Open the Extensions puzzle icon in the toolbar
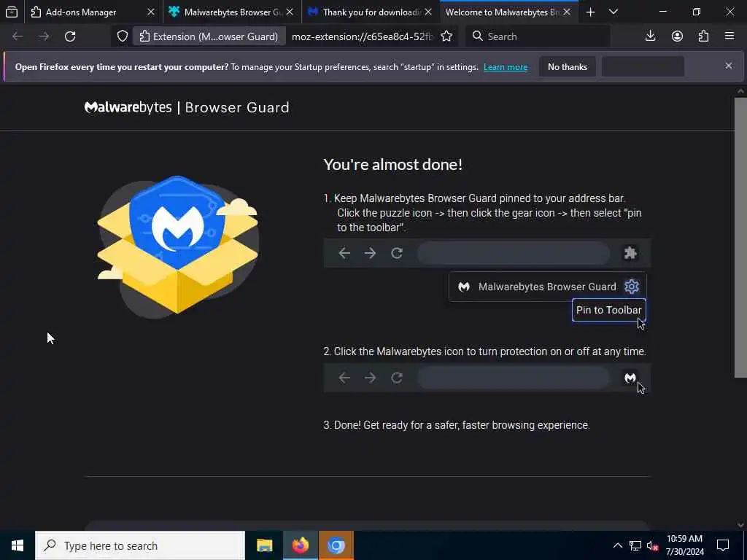Image resolution: width=747 pixels, height=560 pixels. click(703, 36)
